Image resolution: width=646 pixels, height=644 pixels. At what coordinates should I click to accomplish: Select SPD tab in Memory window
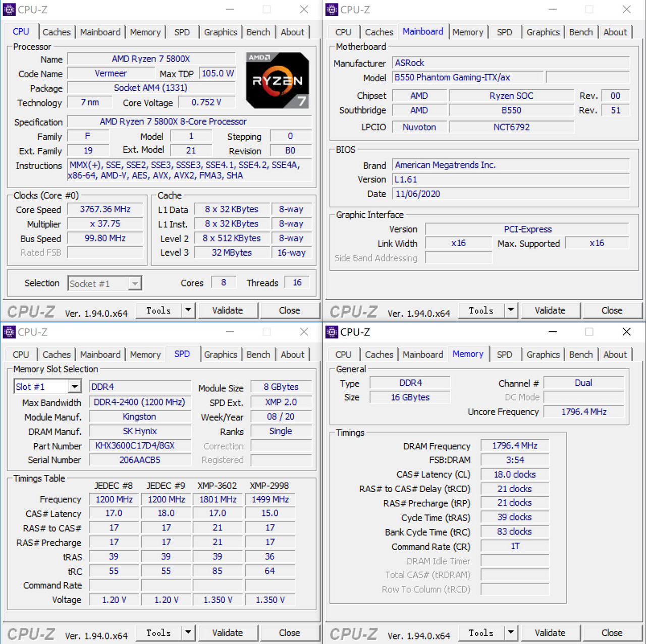coord(505,355)
